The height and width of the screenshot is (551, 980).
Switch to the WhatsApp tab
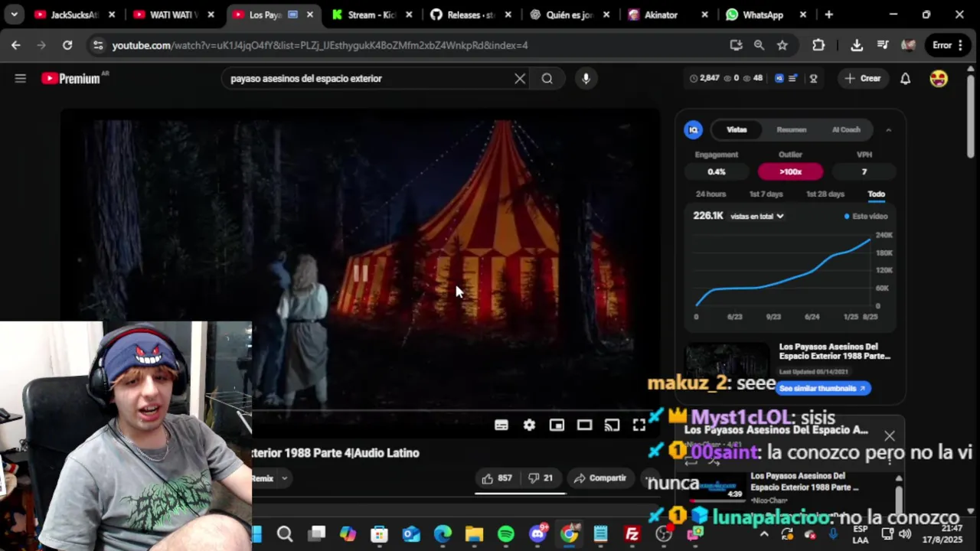(x=766, y=15)
